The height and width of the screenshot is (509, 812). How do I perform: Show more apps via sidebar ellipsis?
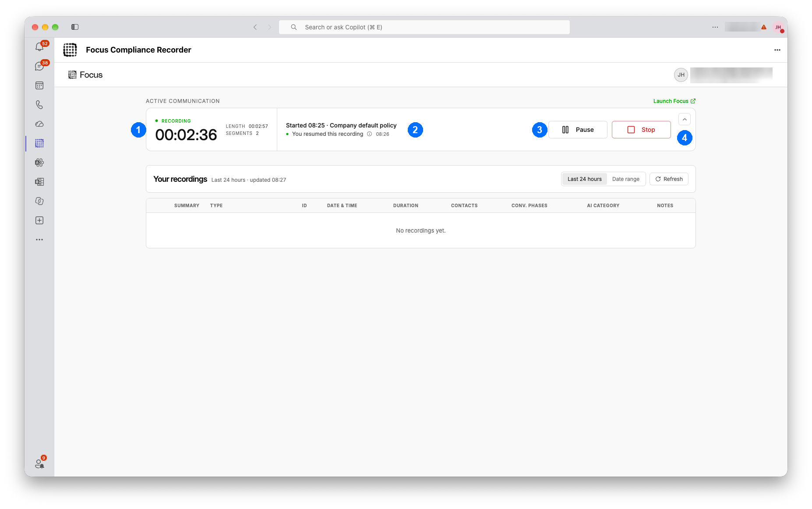pyautogui.click(x=39, y=240)
